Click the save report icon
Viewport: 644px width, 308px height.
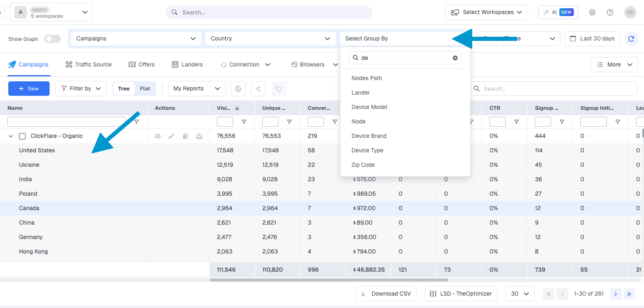click(238, 89)
